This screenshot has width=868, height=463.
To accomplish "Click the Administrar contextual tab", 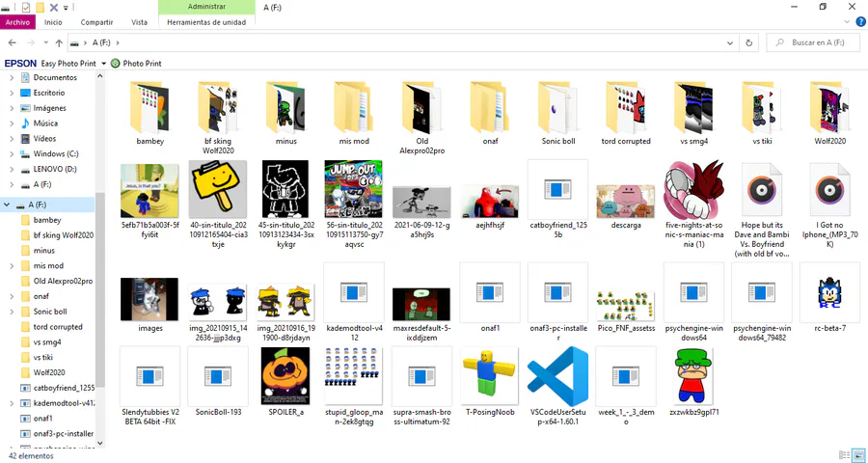I will (206, 7).
